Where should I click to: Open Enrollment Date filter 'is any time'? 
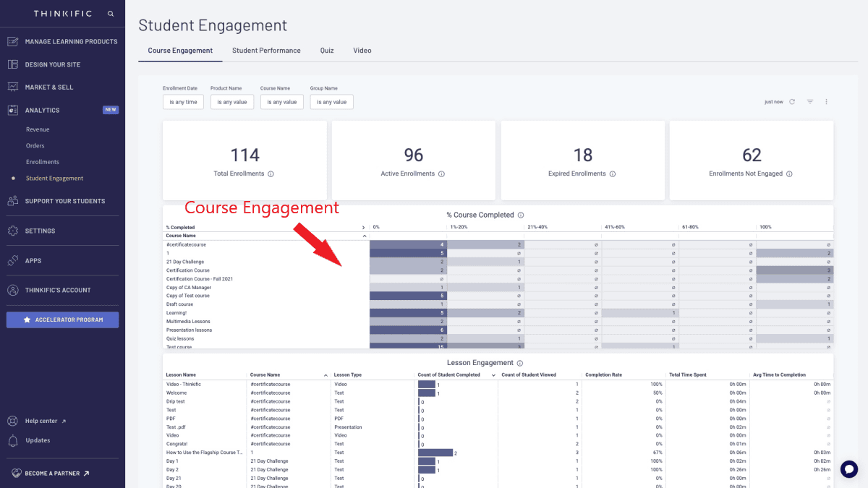point(183,102)
